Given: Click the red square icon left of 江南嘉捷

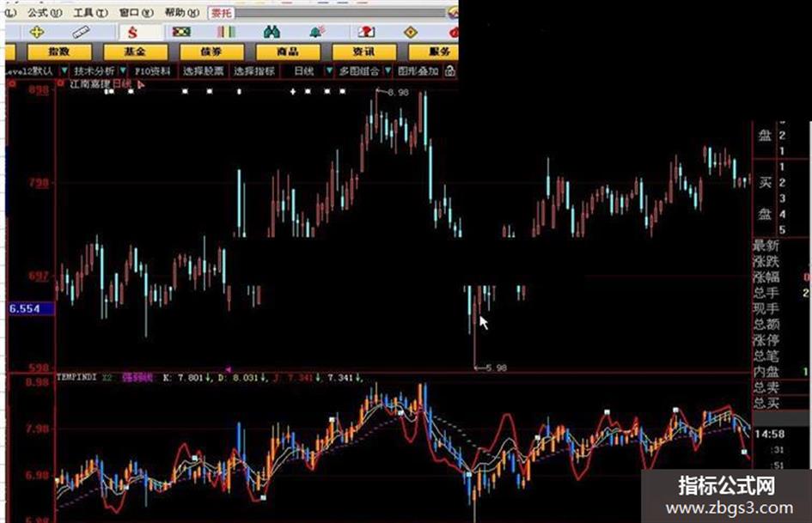Looking at the screenshot, I should [61, 83].
